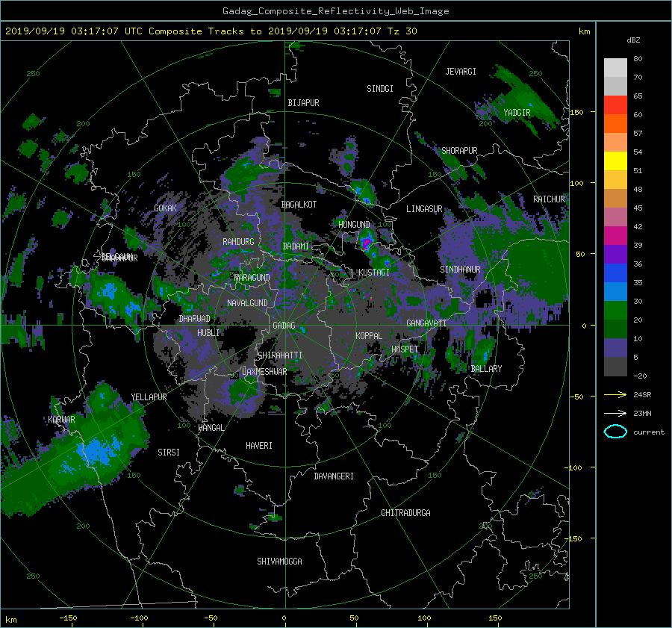
Task: Click the DHARWAD city label
Action: pyautogui.click(x=195, y=319)
